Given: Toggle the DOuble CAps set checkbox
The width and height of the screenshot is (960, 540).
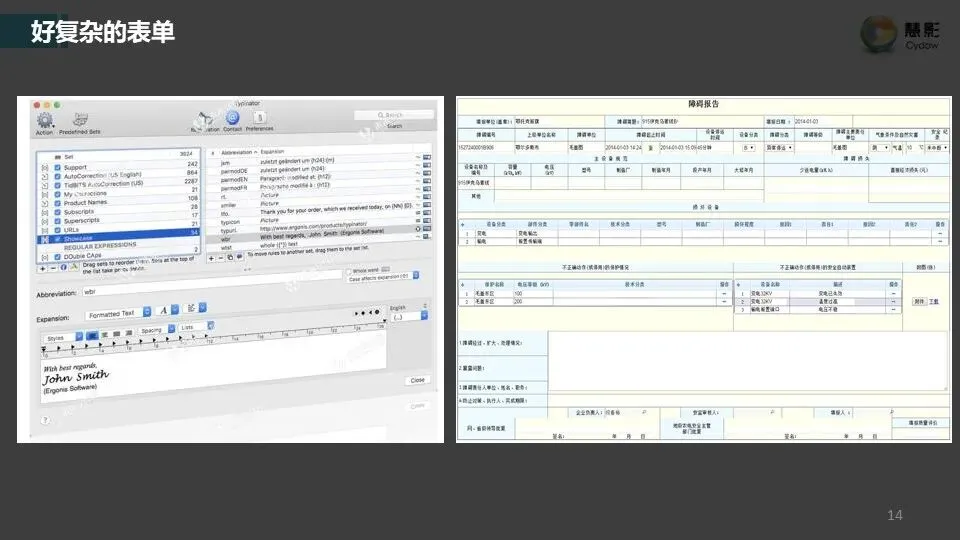Looking at the screenshot, I should (x=58, y=257).
